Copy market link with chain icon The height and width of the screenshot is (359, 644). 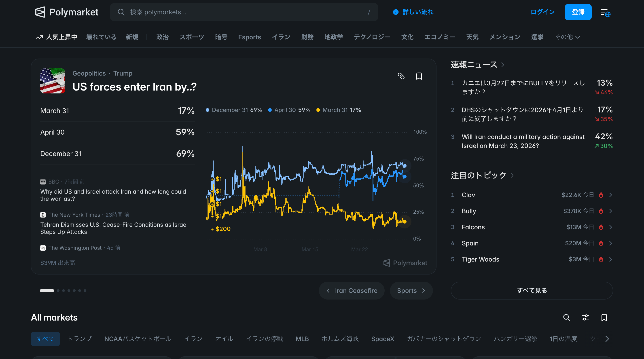coord(401,76)
